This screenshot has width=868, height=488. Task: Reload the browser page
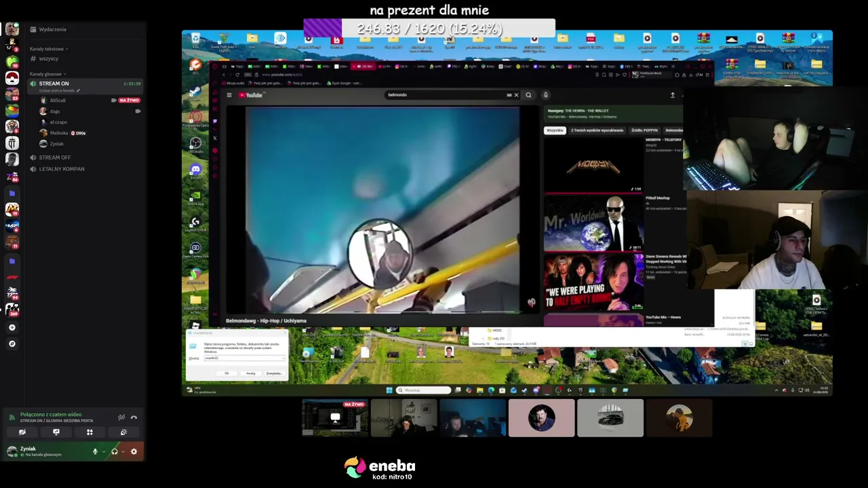pyautogui.click(x=238, y=75)
